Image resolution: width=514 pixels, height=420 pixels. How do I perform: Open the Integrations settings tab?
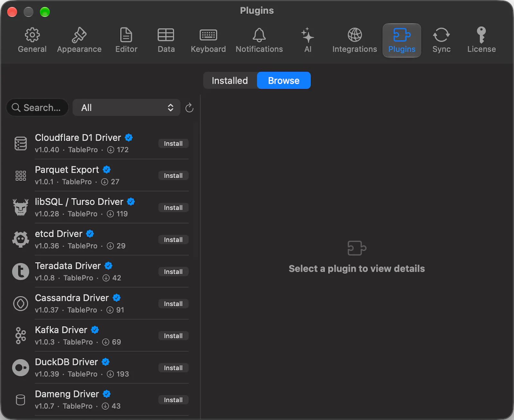[355, 40]
